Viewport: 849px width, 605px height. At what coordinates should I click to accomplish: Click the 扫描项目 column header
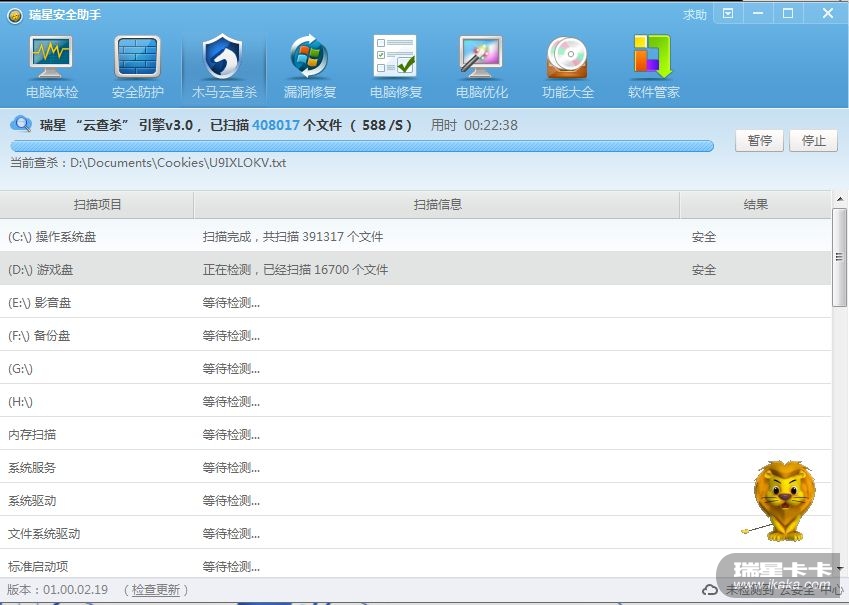click(x=97, y=205)
